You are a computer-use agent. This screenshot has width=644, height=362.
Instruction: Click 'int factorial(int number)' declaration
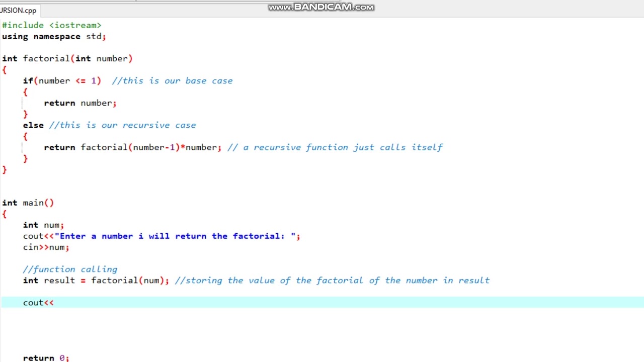point(67,58)
